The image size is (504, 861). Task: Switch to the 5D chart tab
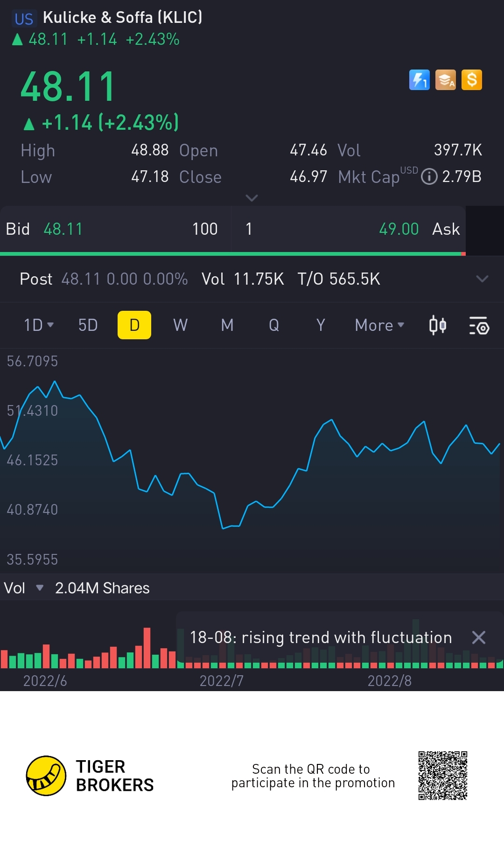tap(88, 325)
